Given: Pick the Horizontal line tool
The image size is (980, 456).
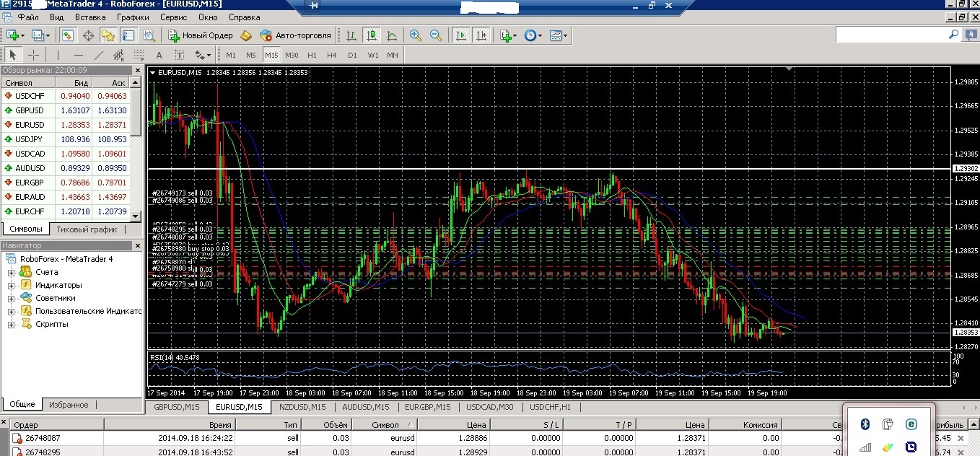Looking at the screenshot, I should pos(79,55).
